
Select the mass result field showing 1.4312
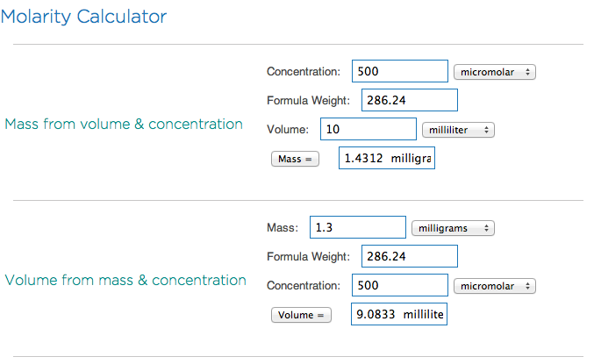pyautogui.click(x=386, y=159)
